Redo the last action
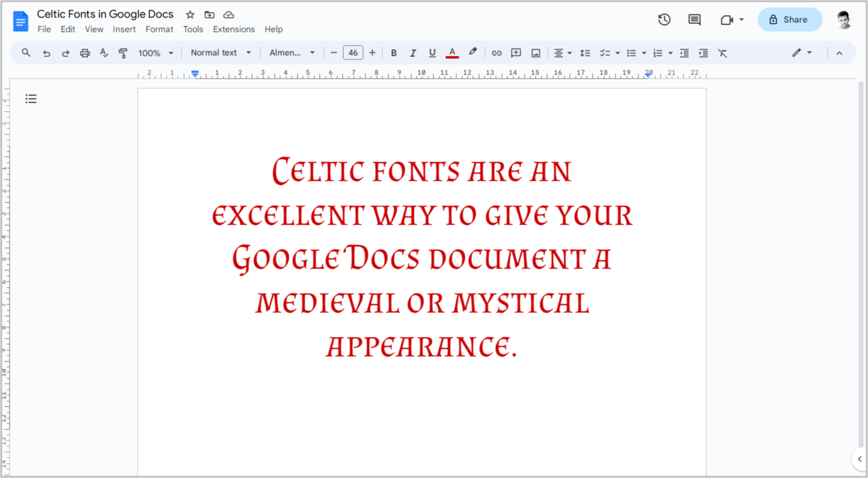Screen dimensions: 868x478 [66, 53]
